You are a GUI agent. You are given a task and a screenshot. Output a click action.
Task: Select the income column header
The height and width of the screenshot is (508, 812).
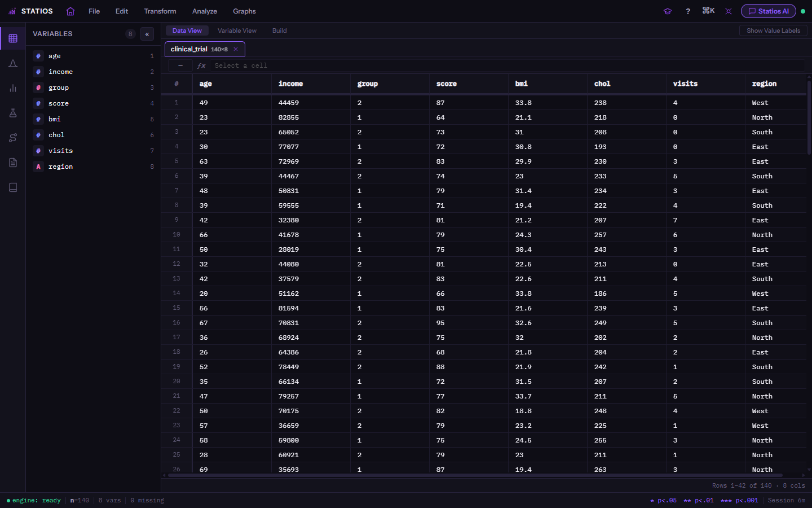pos(311,84)
